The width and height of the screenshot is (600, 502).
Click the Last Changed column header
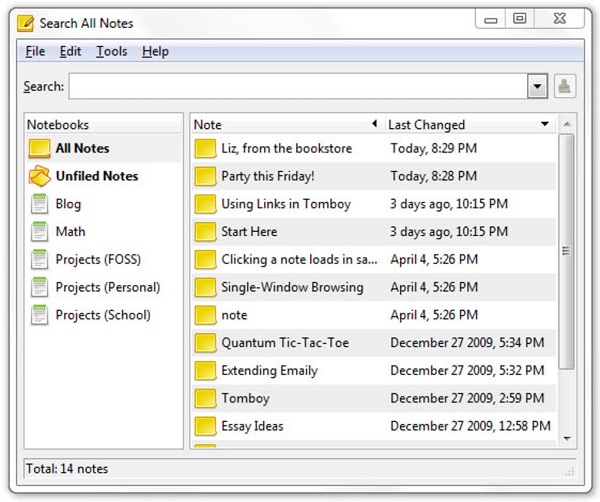pyautogui.click(x=470, y=124)
